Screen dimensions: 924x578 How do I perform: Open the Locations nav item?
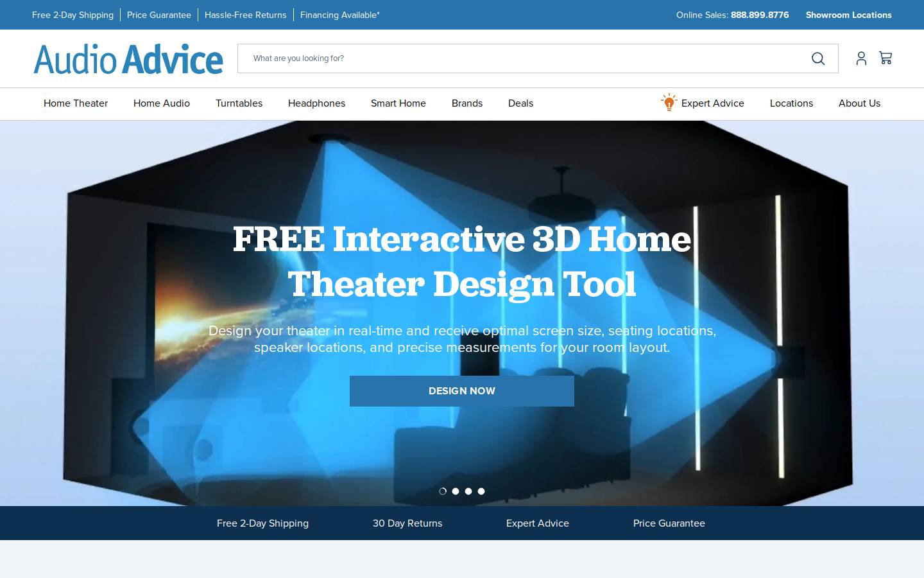tap(791, 103)
